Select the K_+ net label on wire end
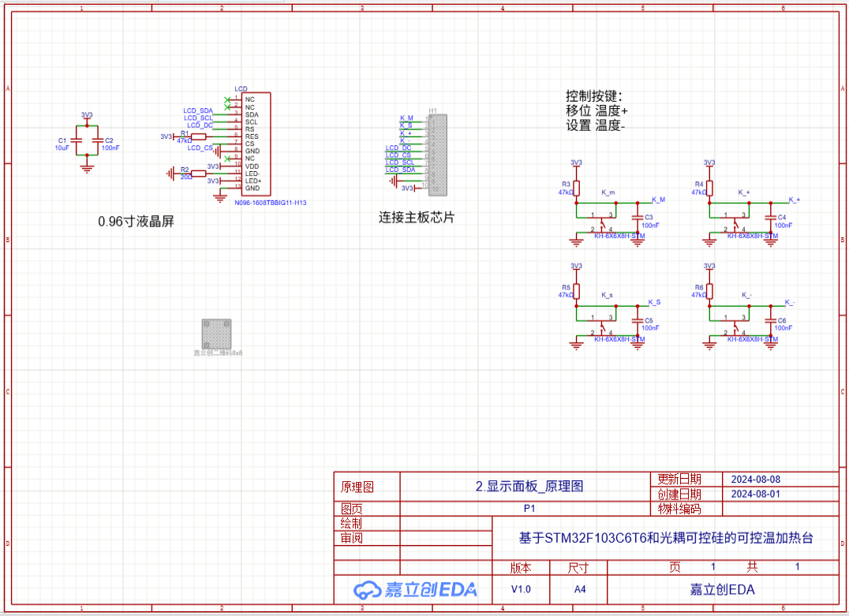The image size is (849, 616). coord(794,200)
